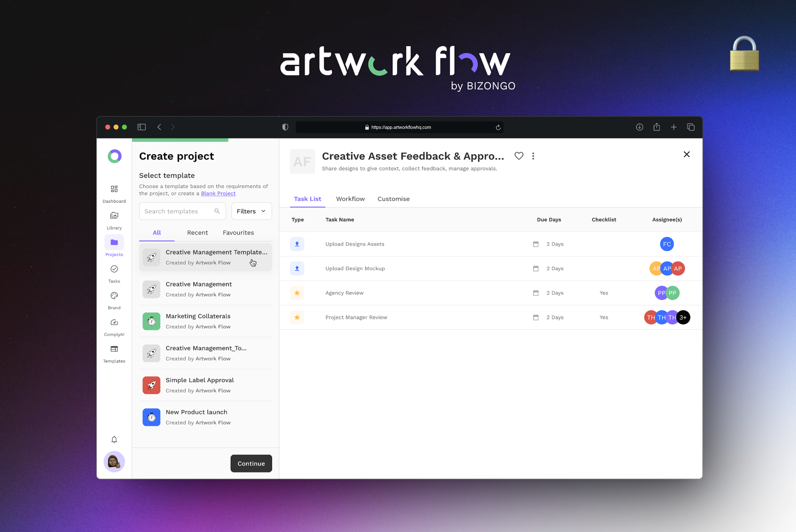Show browser tab overview icon
This screenshot has width=796, height=532.
coord(691,127)
